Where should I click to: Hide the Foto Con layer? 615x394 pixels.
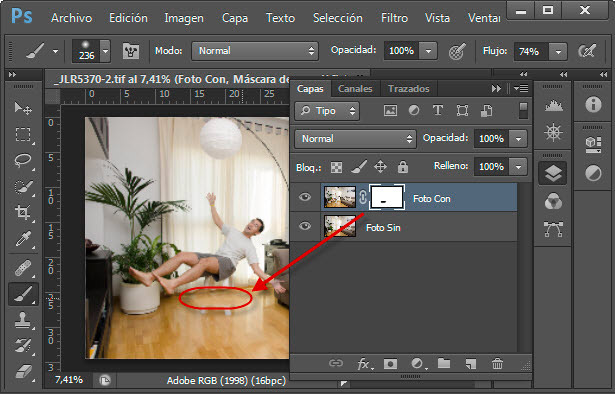coord(305,197)
